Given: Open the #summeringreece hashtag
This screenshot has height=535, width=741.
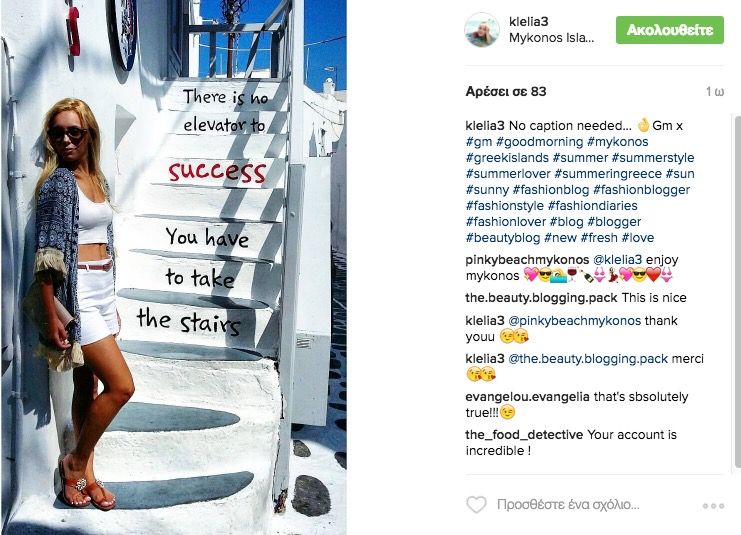Looking at the screenshot, I should pos(608,174).
